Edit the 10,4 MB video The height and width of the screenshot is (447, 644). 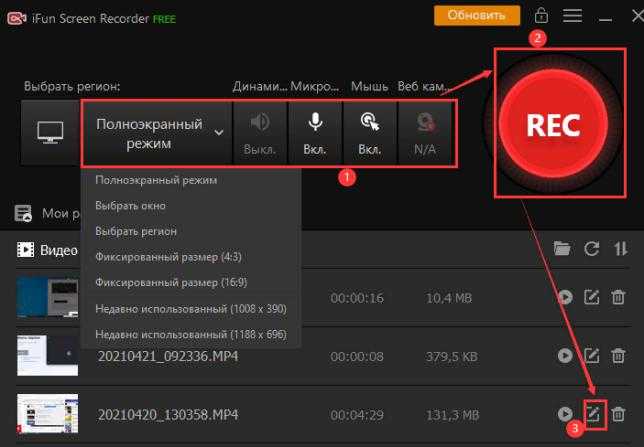(591, 297)
